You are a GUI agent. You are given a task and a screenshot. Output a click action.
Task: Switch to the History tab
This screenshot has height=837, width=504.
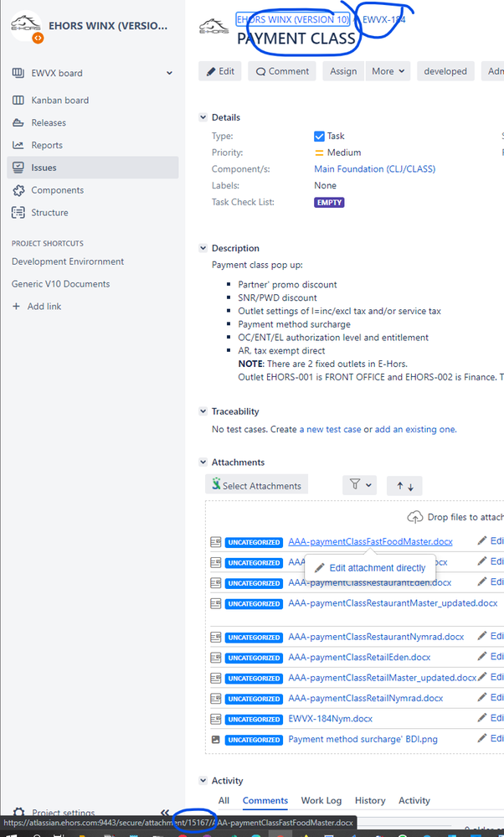tap(370, 800)
